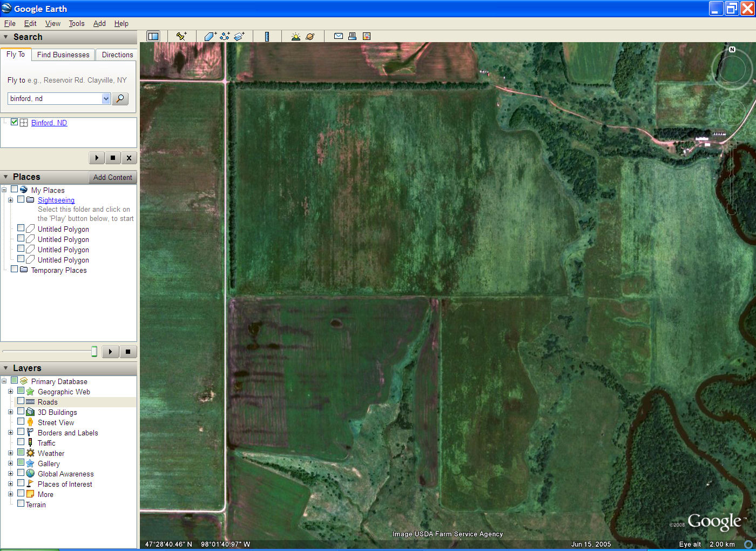Open the Help menu

pos(122,23)
